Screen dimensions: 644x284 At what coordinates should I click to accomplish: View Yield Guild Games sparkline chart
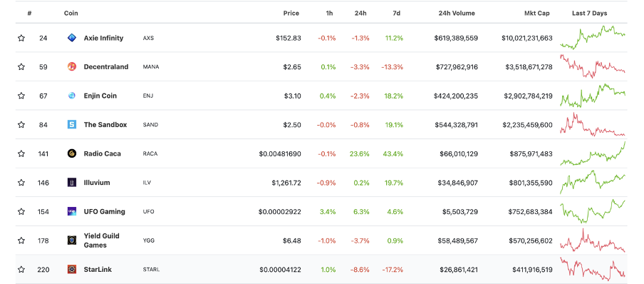pyautogui.click(x=593, y=240)
